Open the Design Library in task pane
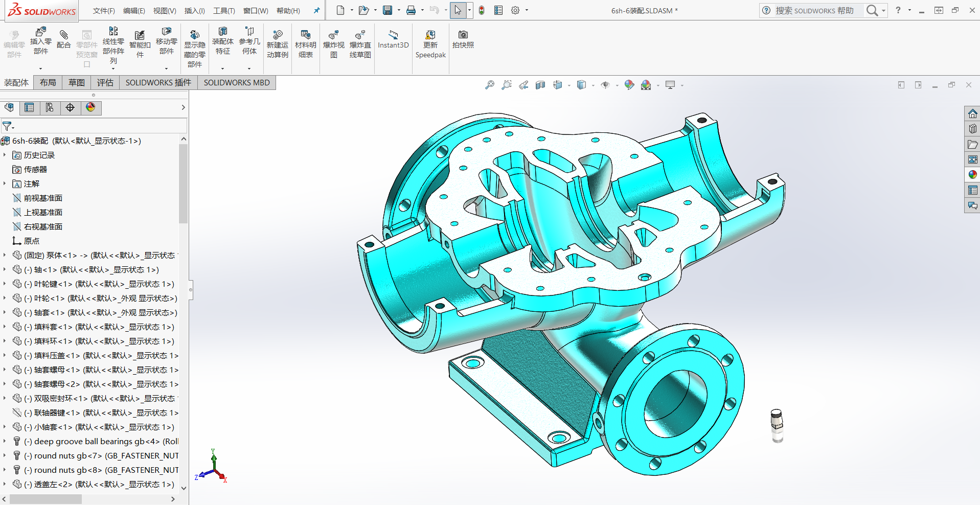The width and height of the screenshot is (980, 505). (972, 128)
